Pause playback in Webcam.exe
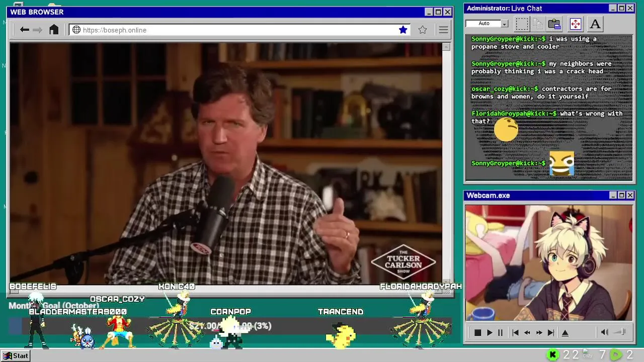 [500, 332]
